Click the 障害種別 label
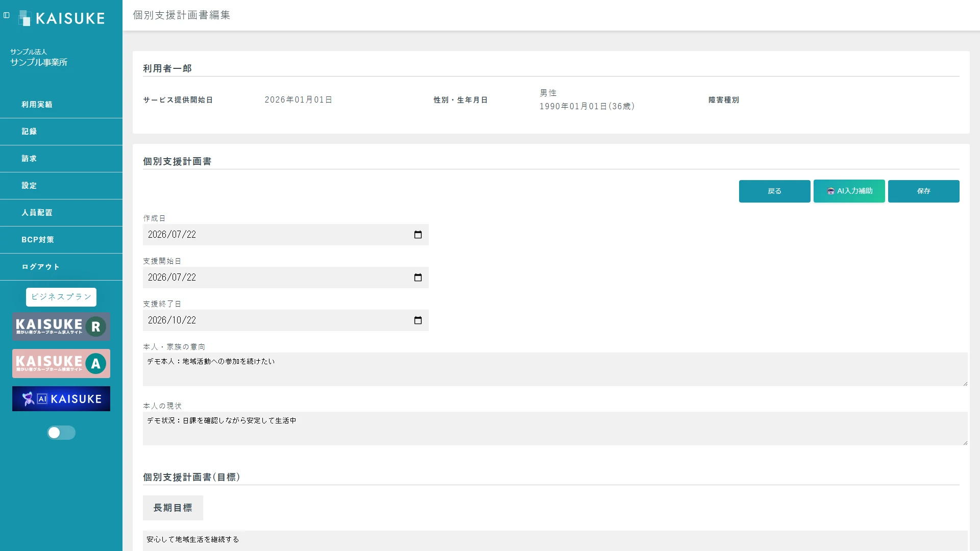This screenshot has height=551, width=980. [x=724, y=100]
